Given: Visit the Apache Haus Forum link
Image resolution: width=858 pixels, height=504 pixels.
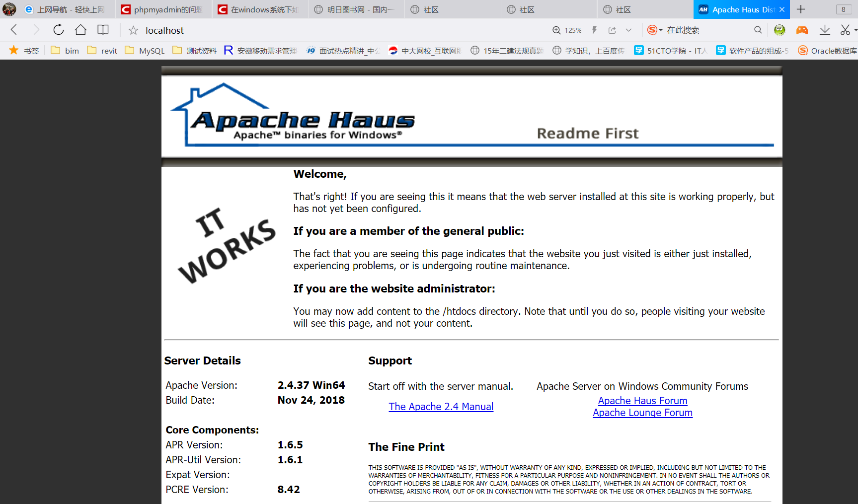Looking at the screenshot, I should (642, 401).
